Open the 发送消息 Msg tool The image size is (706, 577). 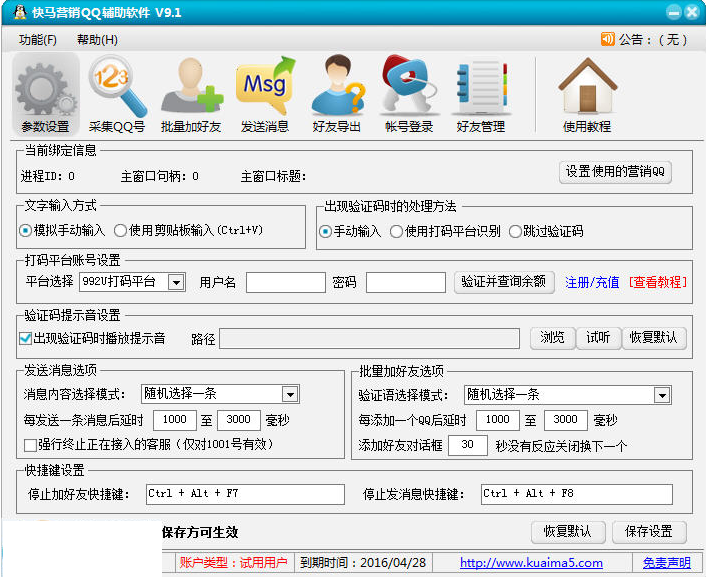[x=264, y=93]
